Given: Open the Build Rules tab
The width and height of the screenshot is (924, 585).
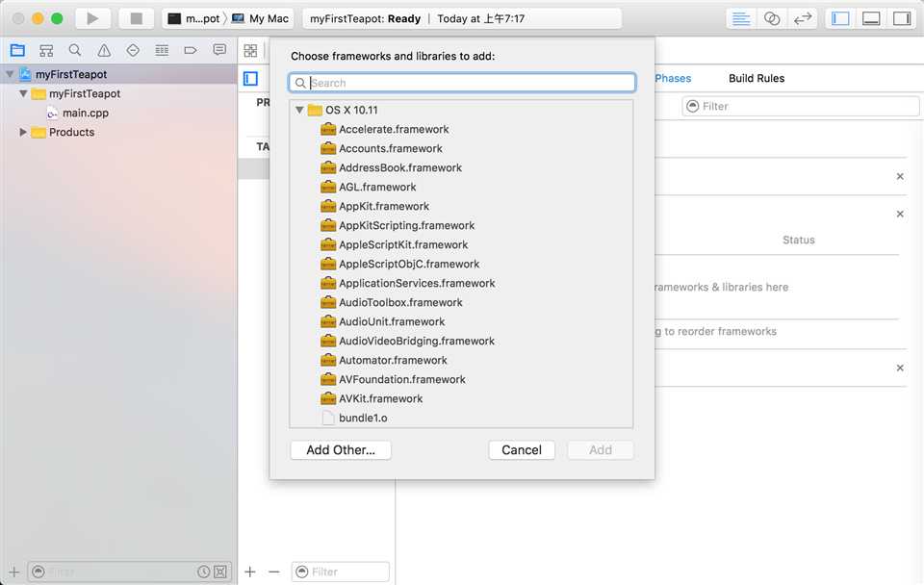Looking at the screenshot, I should click(x=757, y=78).
